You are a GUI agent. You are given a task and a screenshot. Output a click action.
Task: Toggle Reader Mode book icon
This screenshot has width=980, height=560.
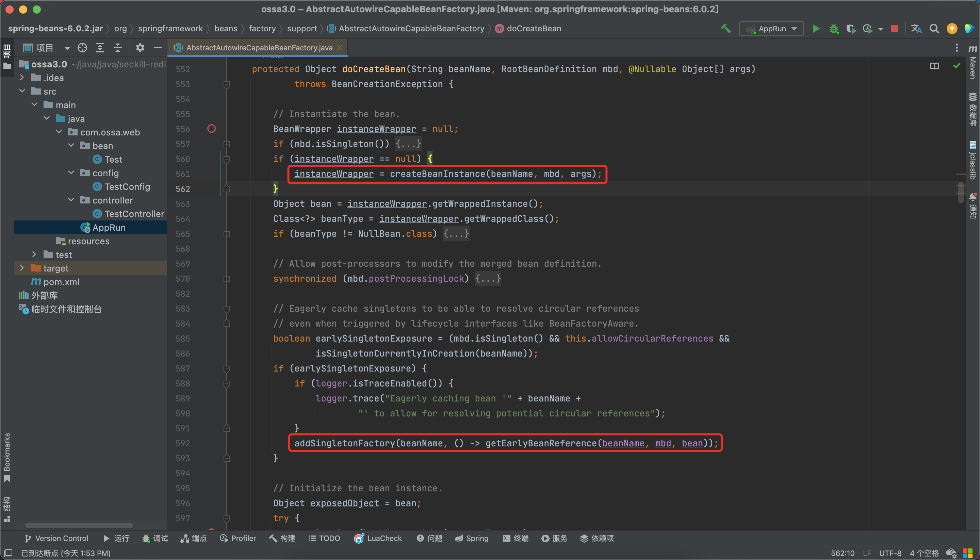click(935, 66)
